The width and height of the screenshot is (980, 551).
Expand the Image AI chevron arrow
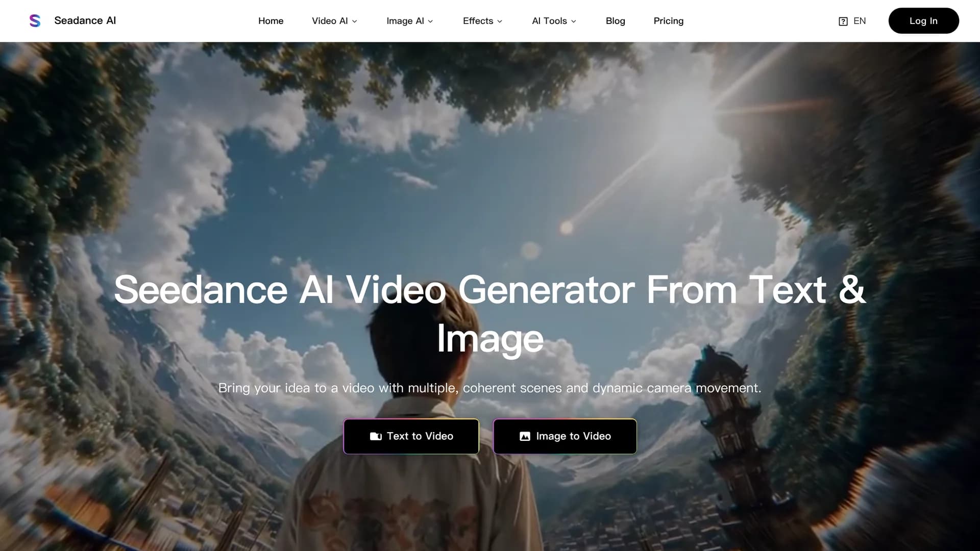[x=430, y=21]
